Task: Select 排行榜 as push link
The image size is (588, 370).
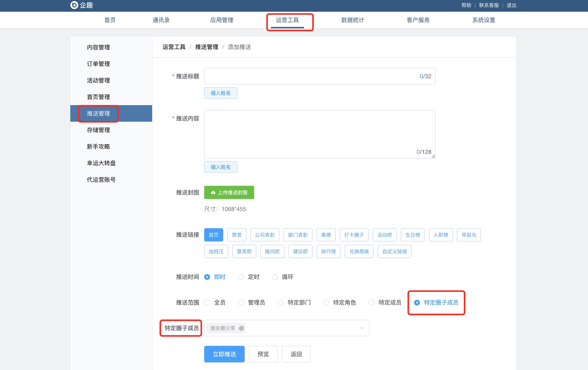Action: point(328,251)
